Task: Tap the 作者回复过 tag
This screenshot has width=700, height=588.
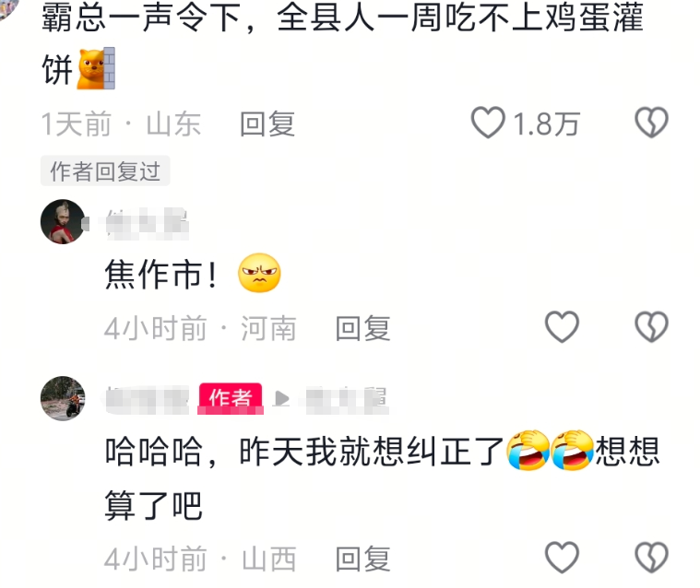Action: 105,171
